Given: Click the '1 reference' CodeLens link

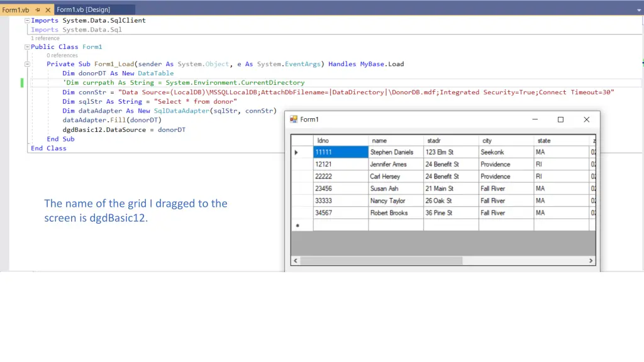Looking at the screenshot, I should pyautogui.click(x=45, y=38).
